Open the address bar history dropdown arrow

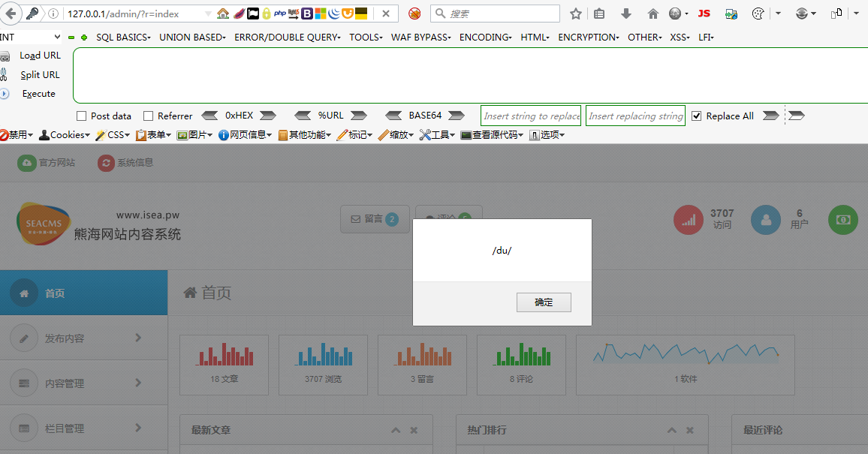tap(207, 14)
